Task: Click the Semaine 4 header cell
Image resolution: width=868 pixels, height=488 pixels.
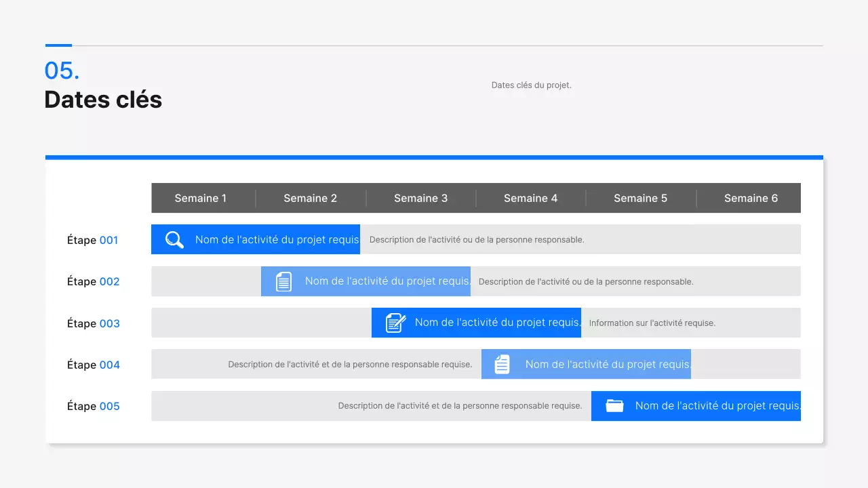Action: point(530,198)
